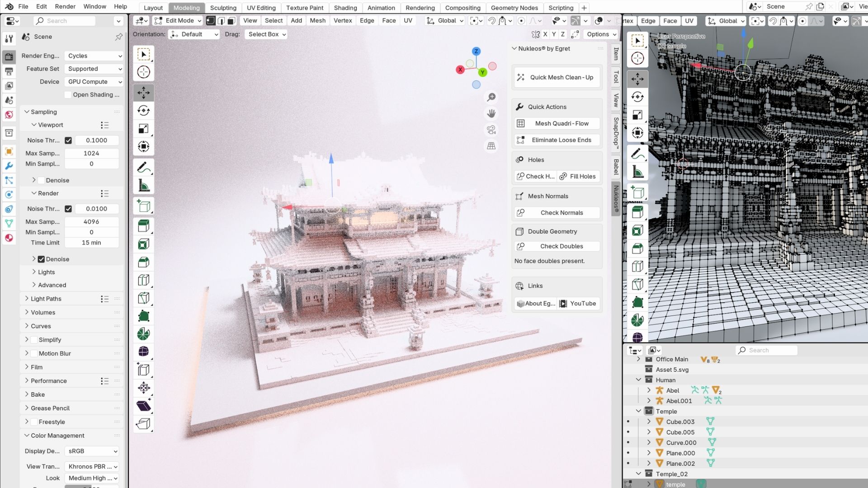
Task: Select the Measure tool in left viewport
Action: pos(143,186)
